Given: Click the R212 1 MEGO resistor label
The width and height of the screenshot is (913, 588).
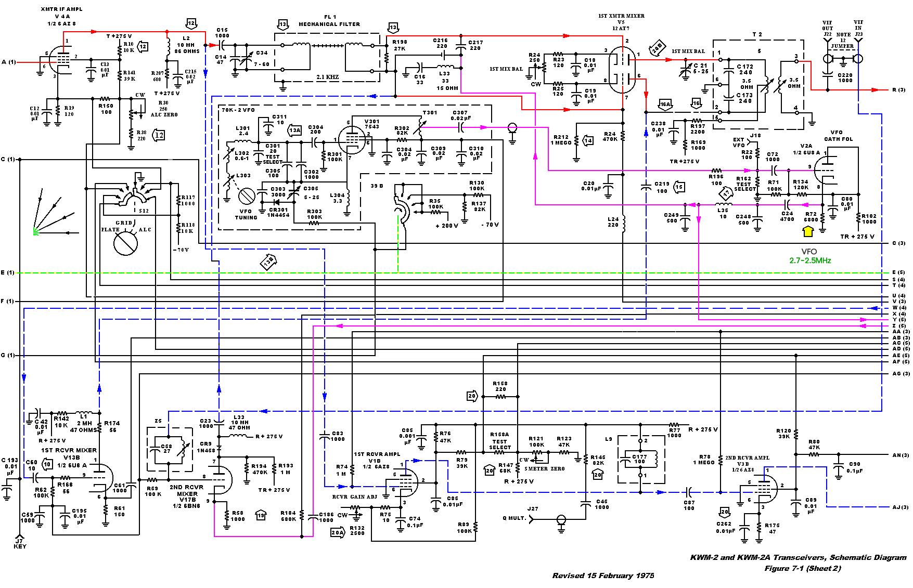Looking at the screenshot, I should [561, 140].
